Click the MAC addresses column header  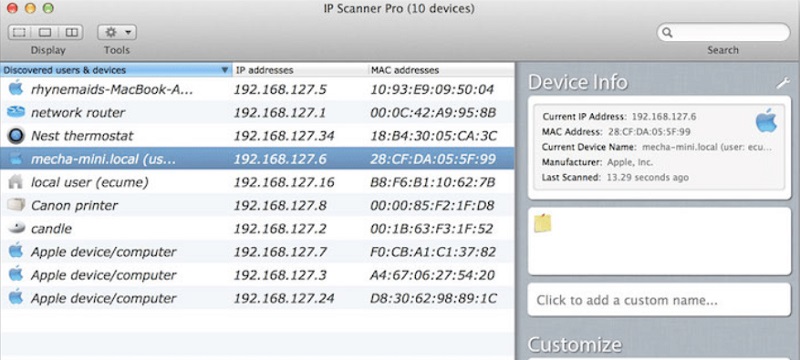coord(441,70)
